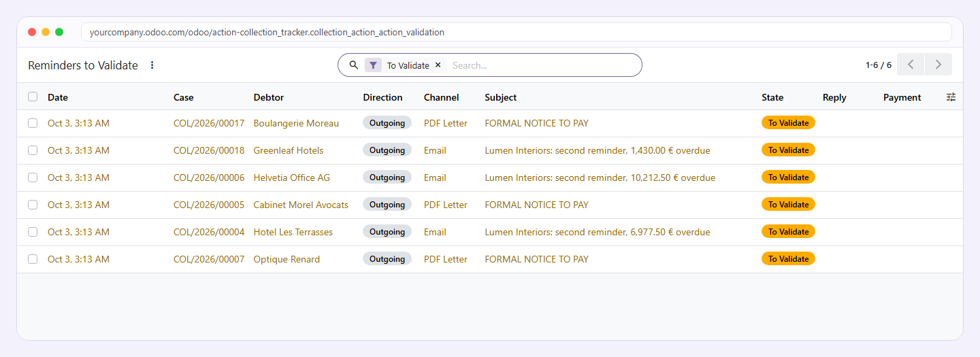Select the Greenleaf Hotels row checkbox
The width and height of the screenshot is (980, 357).
pos(33,150)
